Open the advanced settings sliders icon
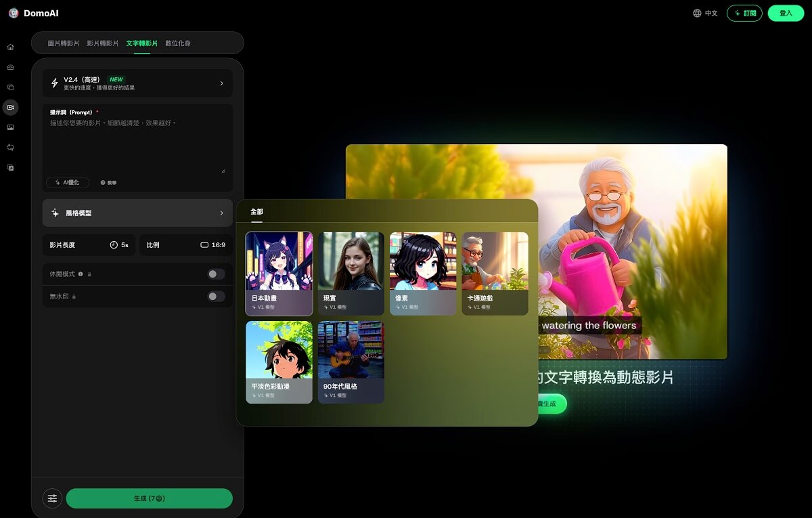This screenshot has width=812, height=518. coord(52,498)
